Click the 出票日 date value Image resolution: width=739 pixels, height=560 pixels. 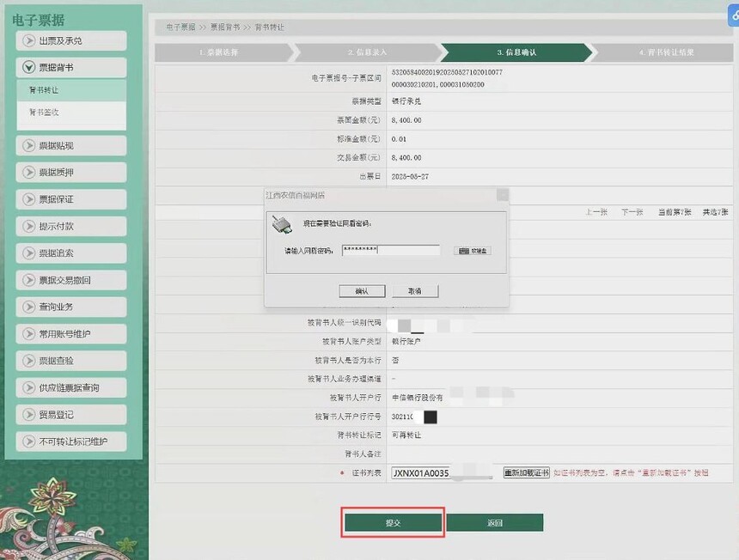click(410, 177)
